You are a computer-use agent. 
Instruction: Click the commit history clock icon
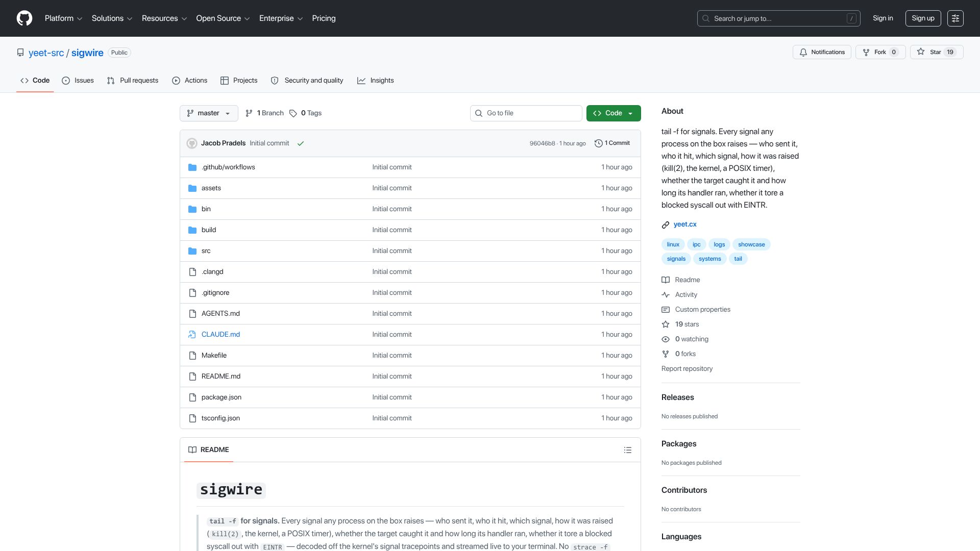click(599, 143)
